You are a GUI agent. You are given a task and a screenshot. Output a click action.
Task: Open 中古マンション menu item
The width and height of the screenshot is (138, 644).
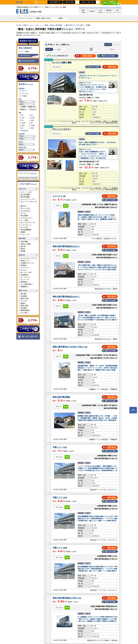coord(117,11)
